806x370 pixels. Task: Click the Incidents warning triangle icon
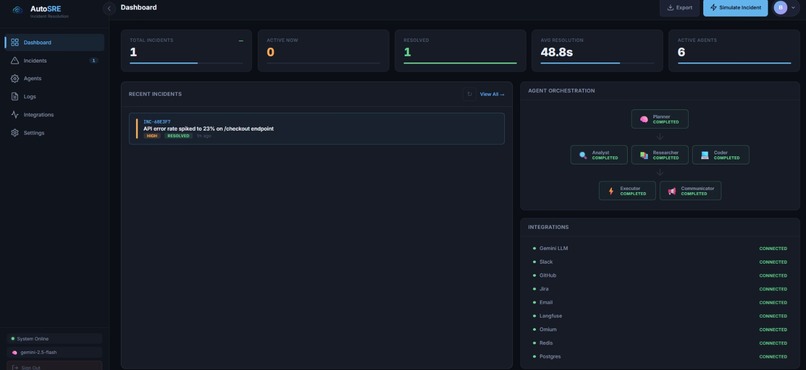click(14, 61)
